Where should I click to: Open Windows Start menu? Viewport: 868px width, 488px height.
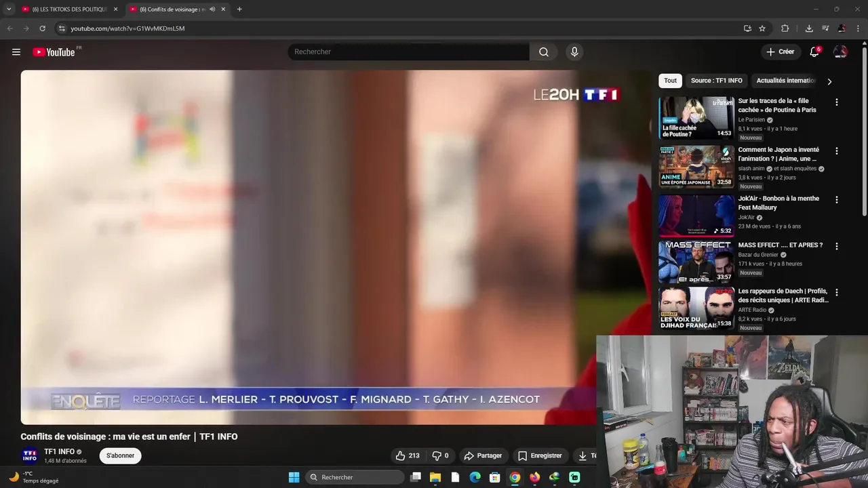(x=294, y=477)
